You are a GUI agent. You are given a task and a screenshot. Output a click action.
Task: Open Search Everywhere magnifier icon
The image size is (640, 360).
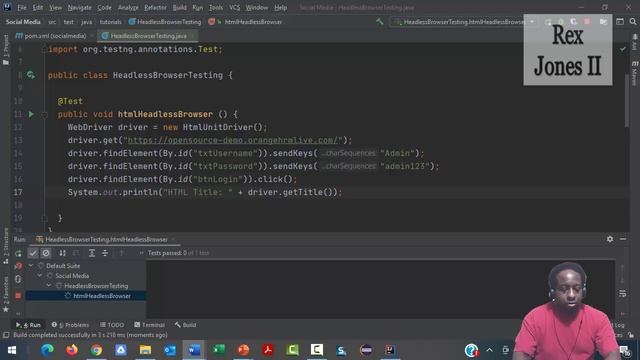633,22
